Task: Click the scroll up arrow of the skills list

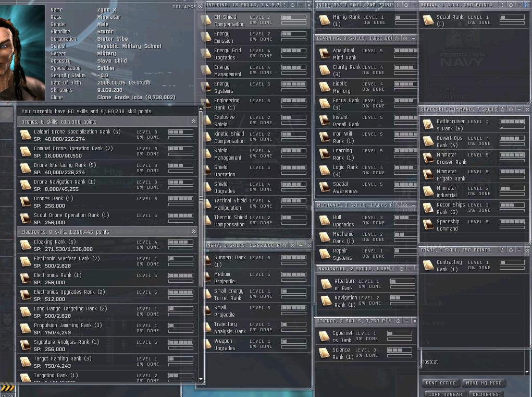Action: click(201, 109)
